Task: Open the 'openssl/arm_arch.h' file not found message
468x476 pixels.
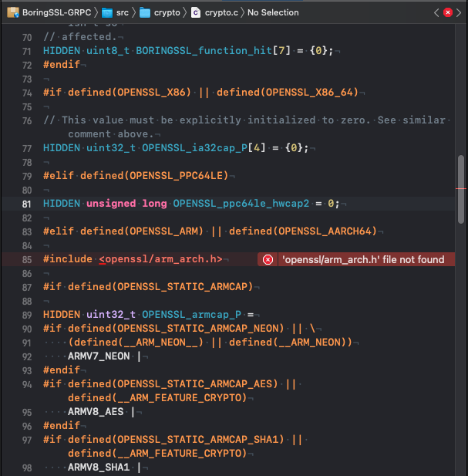Action: coord(363,259)
